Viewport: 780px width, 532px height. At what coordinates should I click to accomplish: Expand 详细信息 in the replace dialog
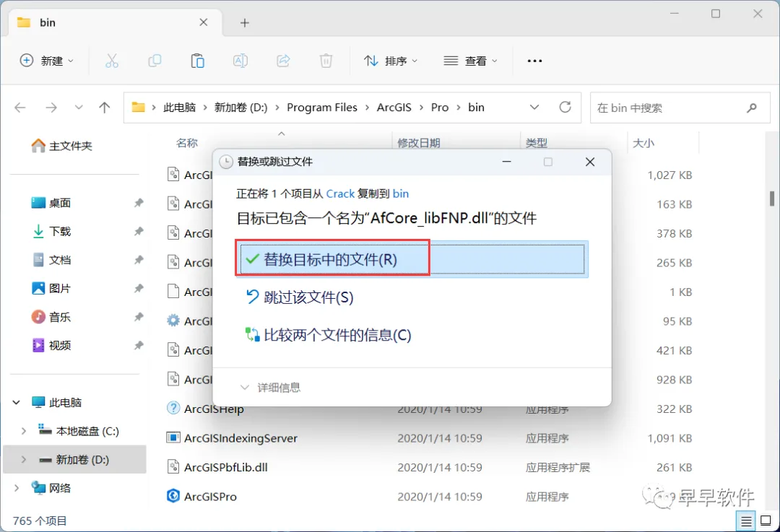point(270,388)
